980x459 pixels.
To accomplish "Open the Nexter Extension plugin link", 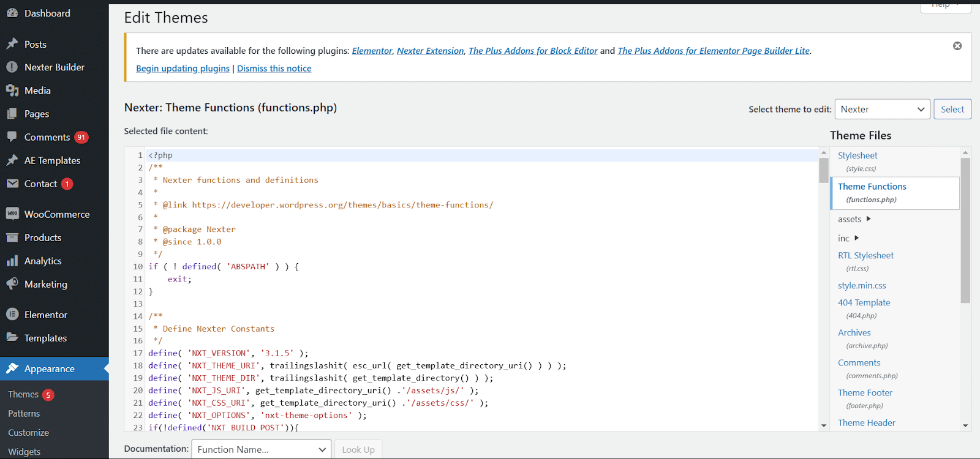I will [x=430, y=51].
